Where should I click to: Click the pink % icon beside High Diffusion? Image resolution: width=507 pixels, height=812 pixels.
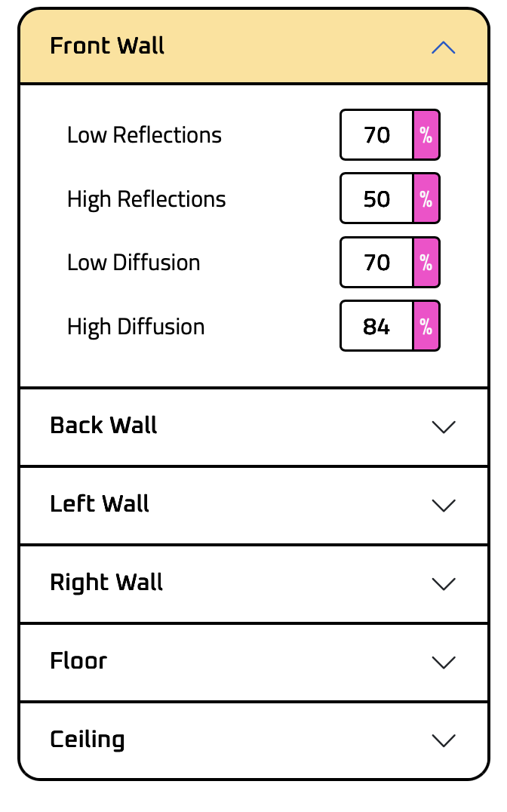click(x=427, y=325)
